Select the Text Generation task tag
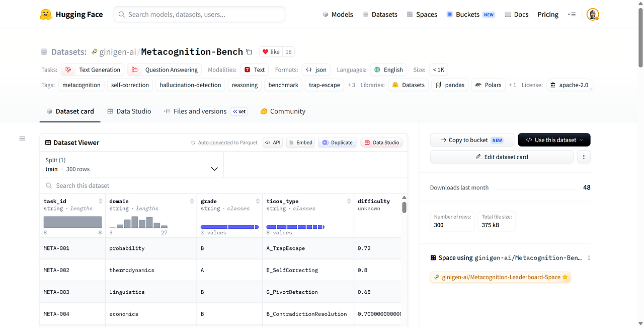Image resolution: width=644 pixels, height=327 pixels. 93,70
